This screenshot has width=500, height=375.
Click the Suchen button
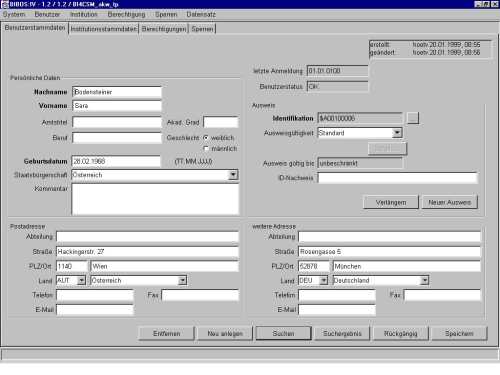pyautogui.click(x=283, y=333)
